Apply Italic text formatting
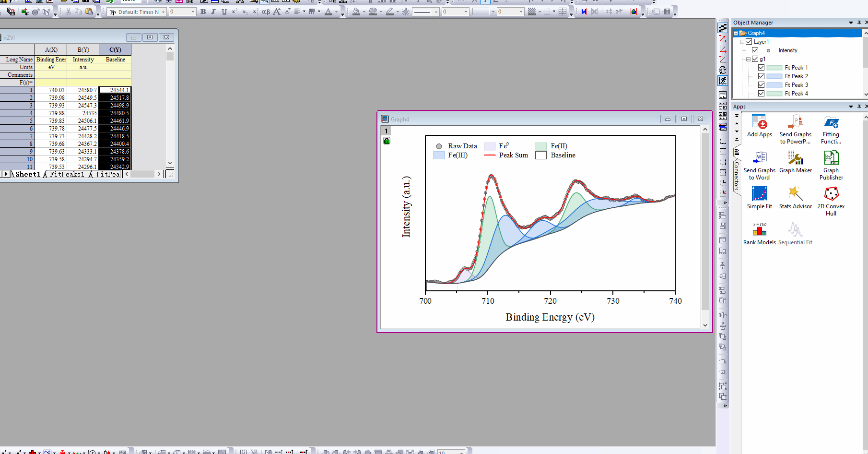 coord(213,12)
